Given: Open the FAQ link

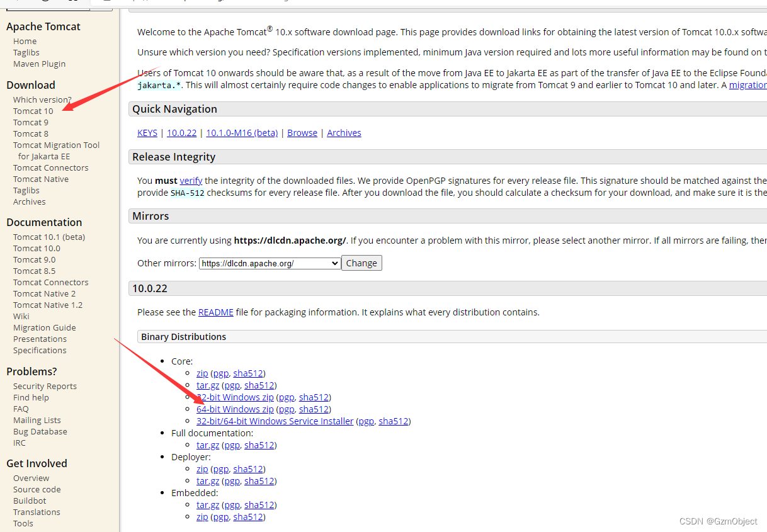Looking at the screenshot, I should click(21, 409).
